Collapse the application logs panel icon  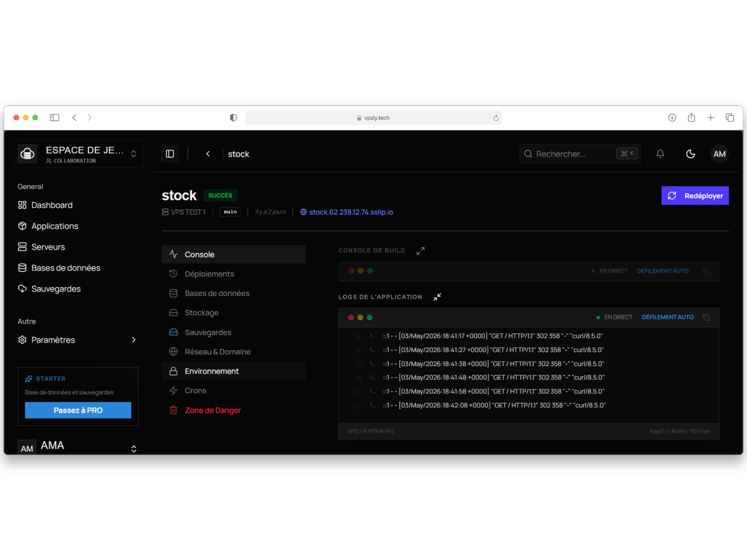click(x=437, y=297)
